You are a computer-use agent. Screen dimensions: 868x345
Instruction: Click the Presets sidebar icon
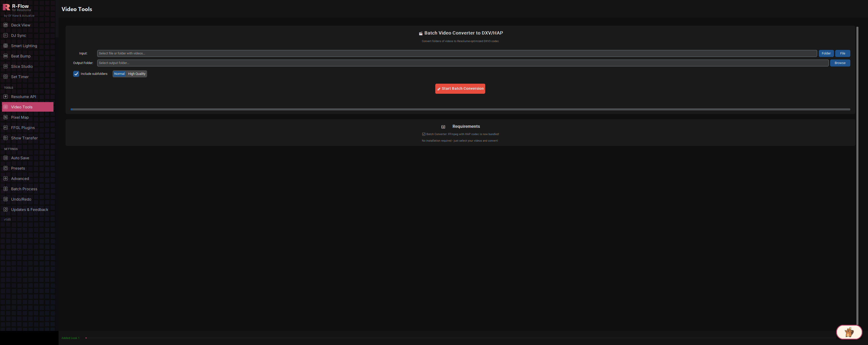[x=5, y=168]
